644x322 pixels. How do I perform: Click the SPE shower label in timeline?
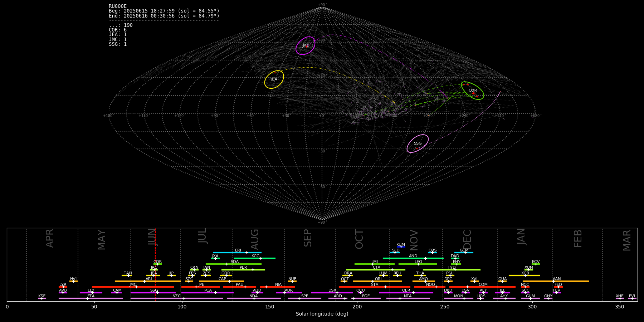click(x=304, y=296)
